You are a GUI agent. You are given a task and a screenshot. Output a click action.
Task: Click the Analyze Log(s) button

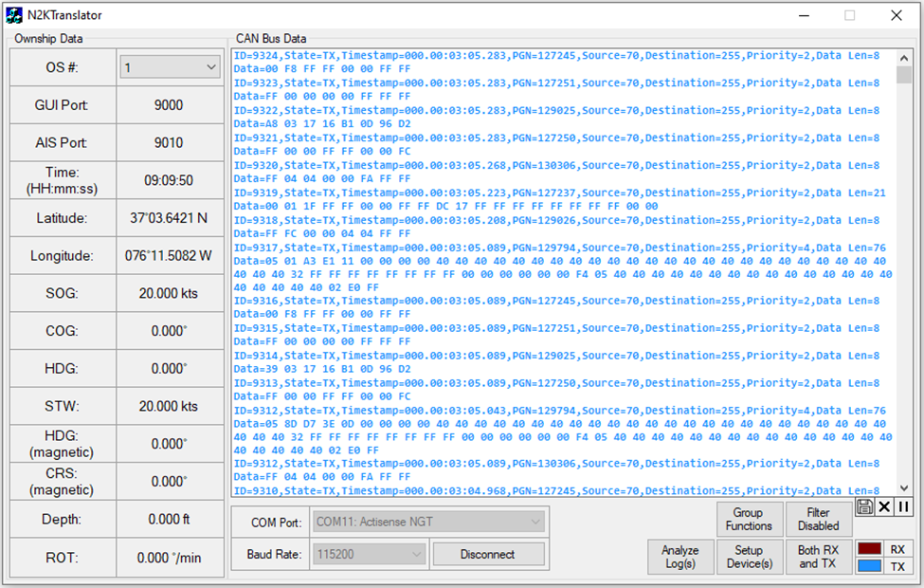coord(679,557)
